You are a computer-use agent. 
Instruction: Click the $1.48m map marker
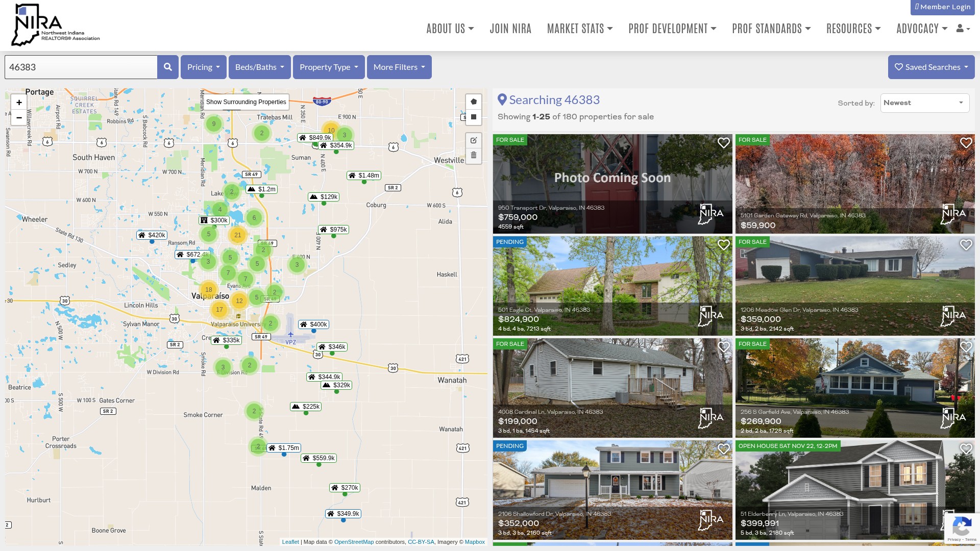(364, 176)
